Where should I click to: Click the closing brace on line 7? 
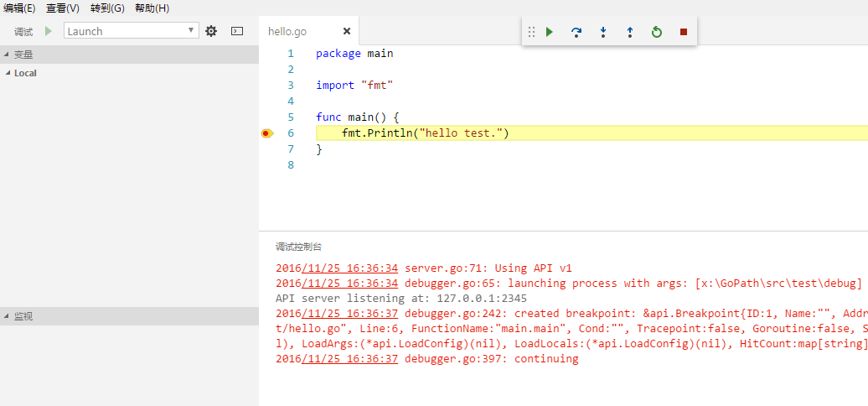319,149
